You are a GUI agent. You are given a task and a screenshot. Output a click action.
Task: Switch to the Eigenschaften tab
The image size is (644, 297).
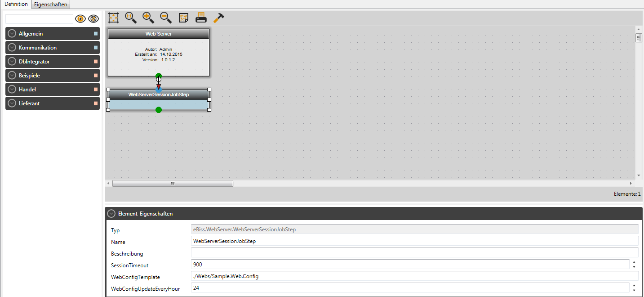51,4
